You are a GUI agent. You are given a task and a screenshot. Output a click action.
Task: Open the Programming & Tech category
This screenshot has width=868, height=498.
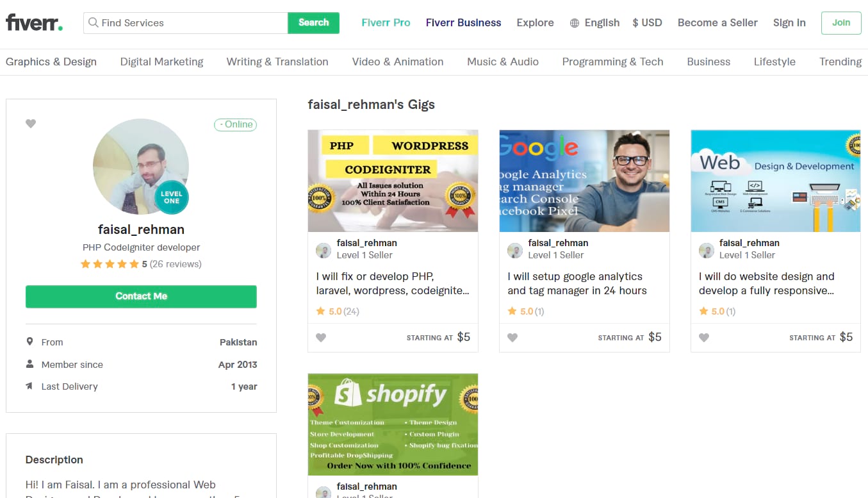pyautogui.click(x=612, y=62)
